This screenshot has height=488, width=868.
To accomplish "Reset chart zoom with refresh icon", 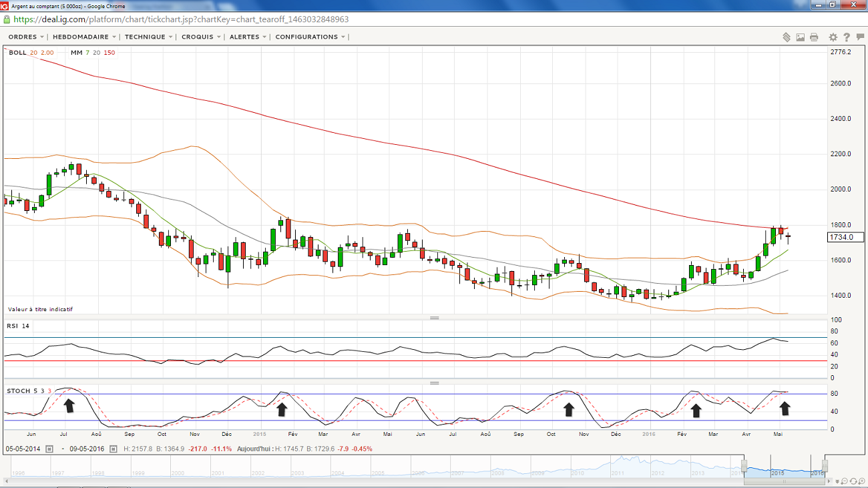I will 855,481.
